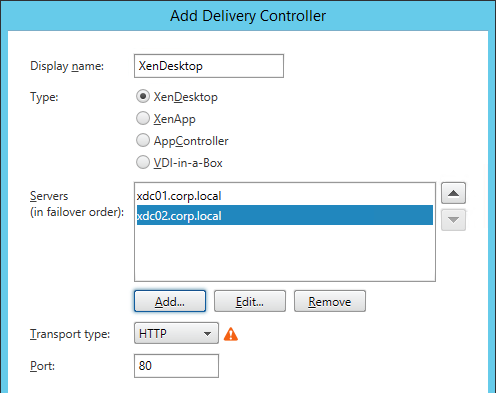
Task: Click into the Port field
Action: point(176,366)
